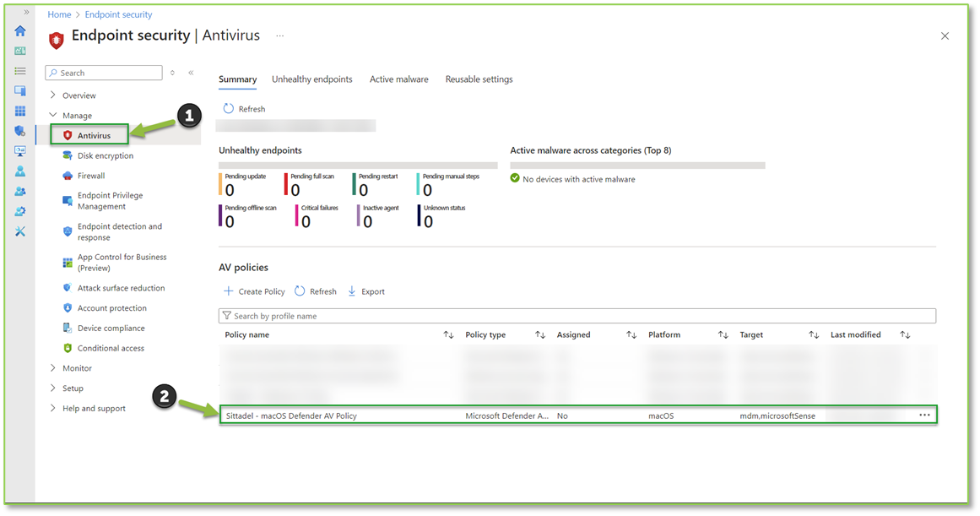Expand the Monitor section

tap(79, 367)
